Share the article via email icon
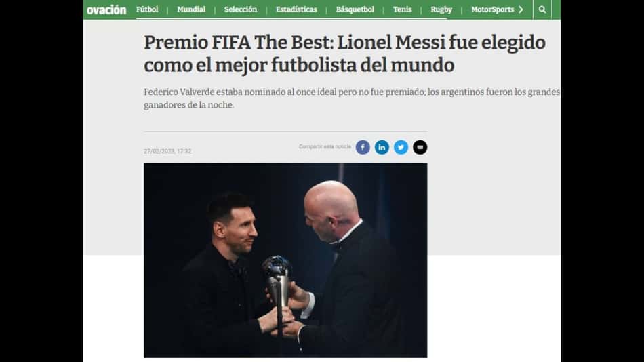This screenshot has width=644, height=362. pos(420,147)
